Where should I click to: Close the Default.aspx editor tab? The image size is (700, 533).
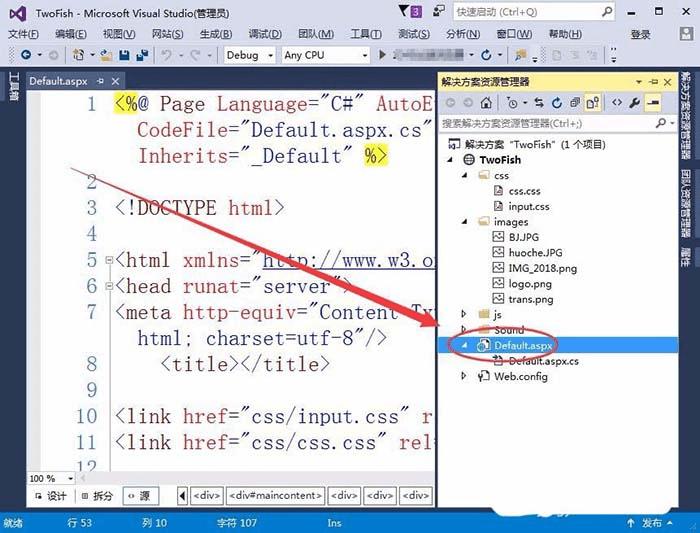116,81
